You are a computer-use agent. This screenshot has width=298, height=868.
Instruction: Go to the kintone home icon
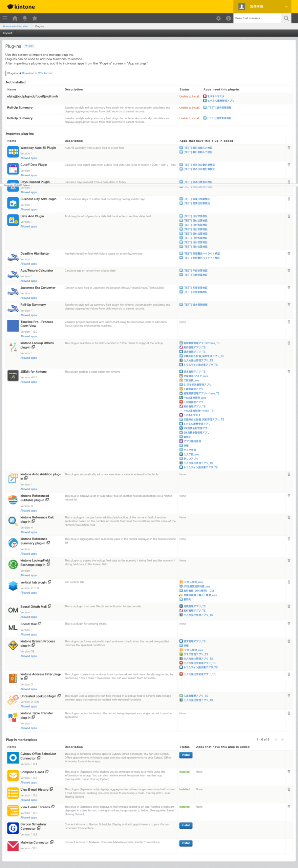tap(15, 18)
